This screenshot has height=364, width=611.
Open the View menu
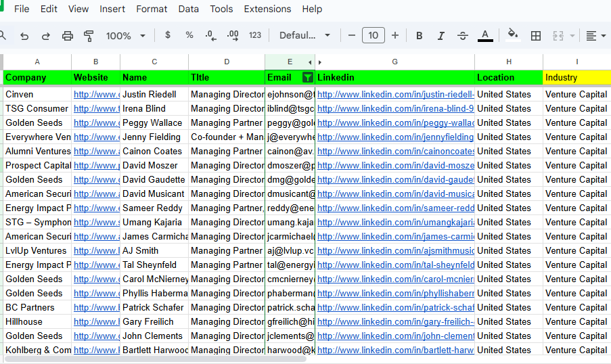pyautogui.click(x=78, y=9)
